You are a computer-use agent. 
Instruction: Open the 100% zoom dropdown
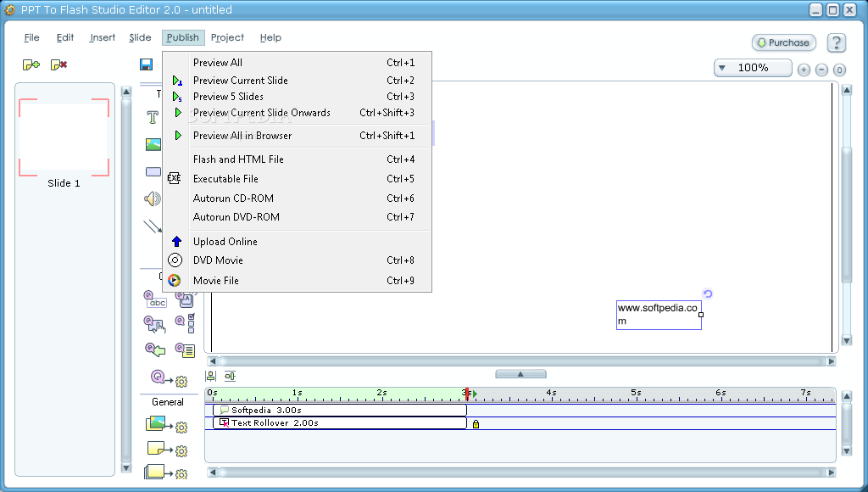pos(753,68)
